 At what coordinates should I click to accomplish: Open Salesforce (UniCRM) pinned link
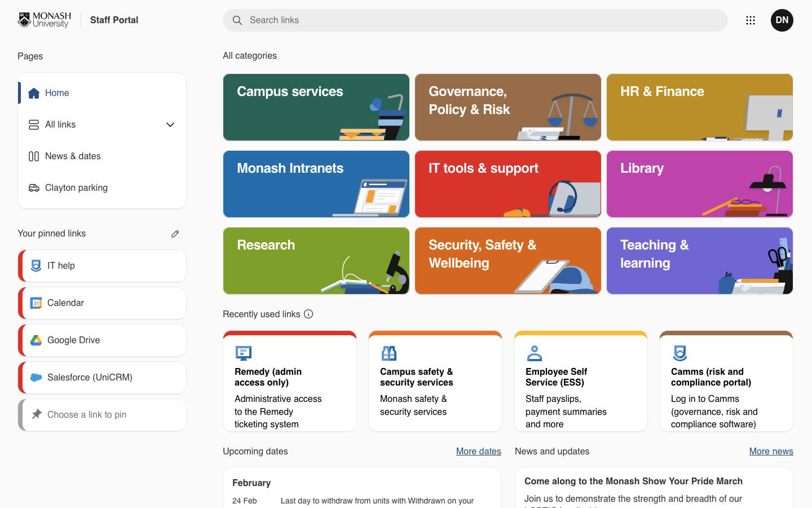click(102, 378)
